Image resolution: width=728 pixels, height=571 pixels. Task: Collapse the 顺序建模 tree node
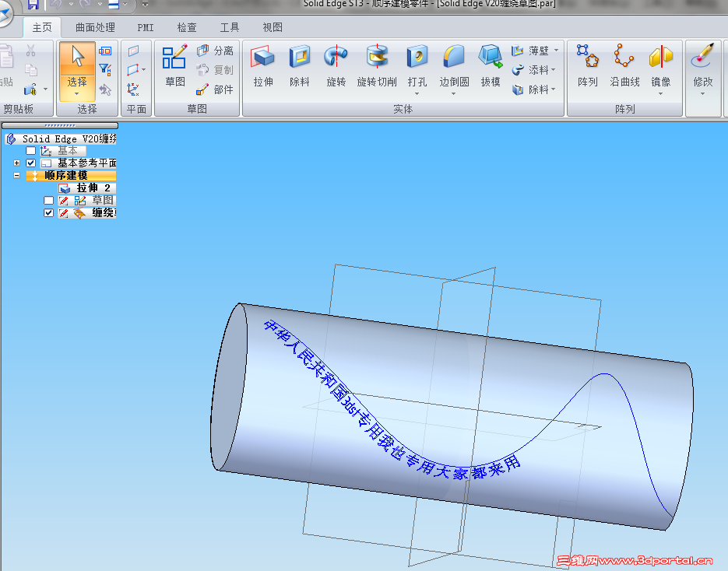[x=16, y=175]
